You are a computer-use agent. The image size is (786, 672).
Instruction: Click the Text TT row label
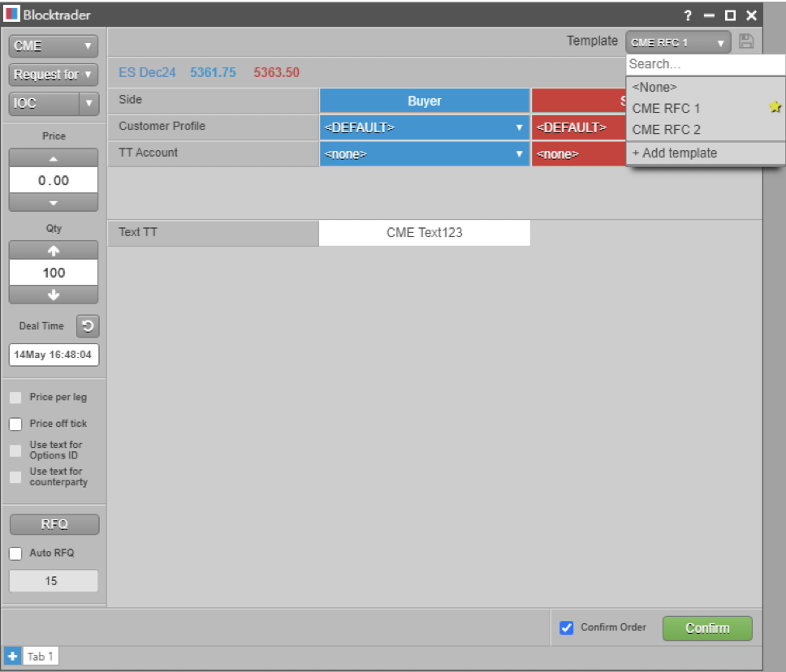coord(138,232)
